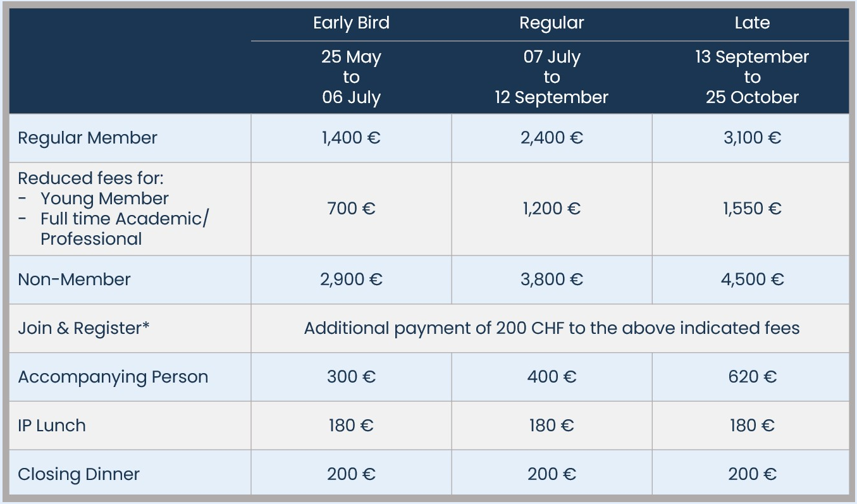
Task: Select the 3,800 € non-member regular fee
Action: pyautogui.click(x=552, y=280)
